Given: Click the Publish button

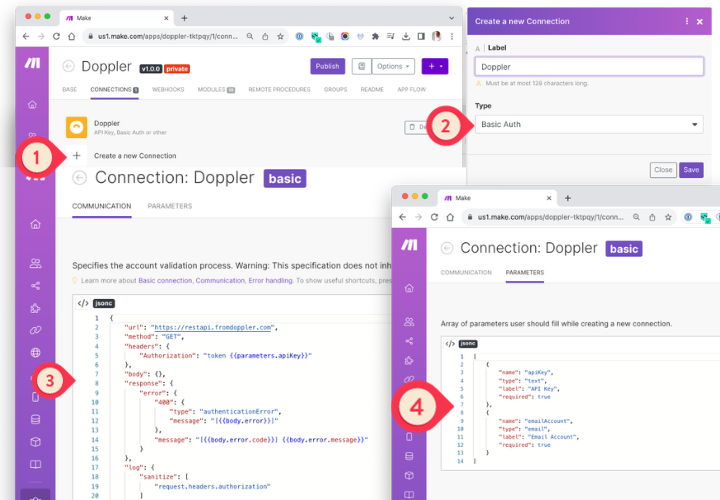Looking at the screenshot, I should click(x=327, y=66).
